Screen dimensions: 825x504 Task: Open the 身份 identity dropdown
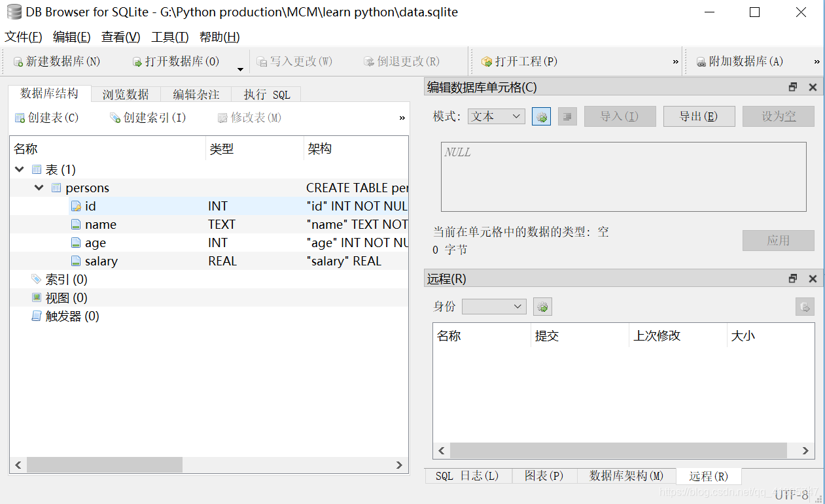click(494, 306)
